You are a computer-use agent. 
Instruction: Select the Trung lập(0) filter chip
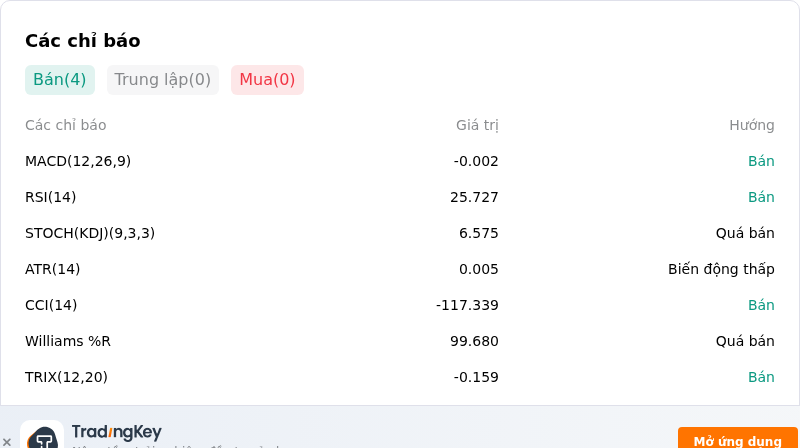(163, 80)
